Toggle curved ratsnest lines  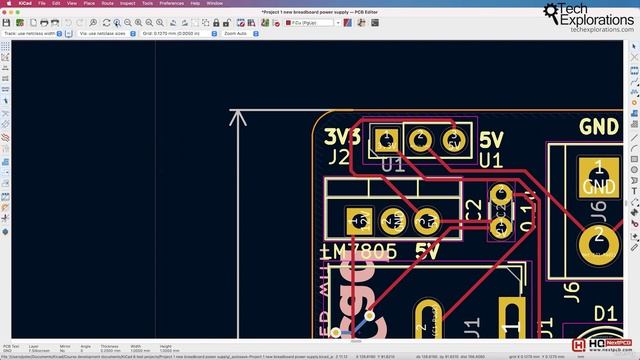5,124
